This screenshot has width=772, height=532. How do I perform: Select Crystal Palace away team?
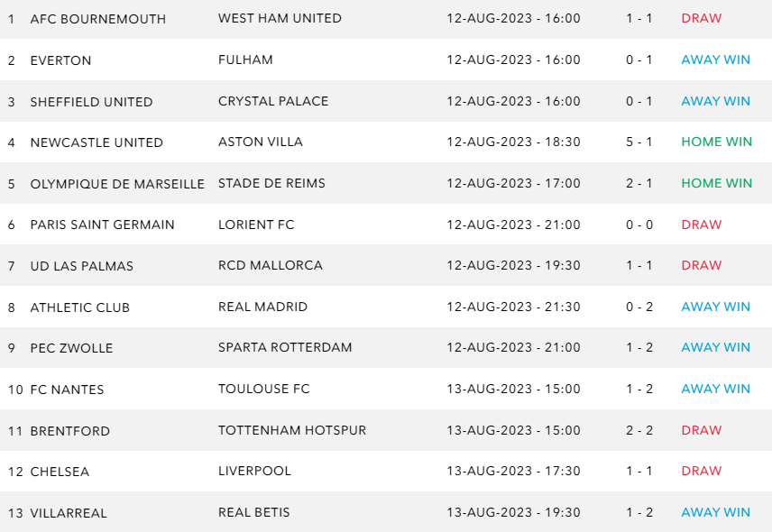coord(273,101)
